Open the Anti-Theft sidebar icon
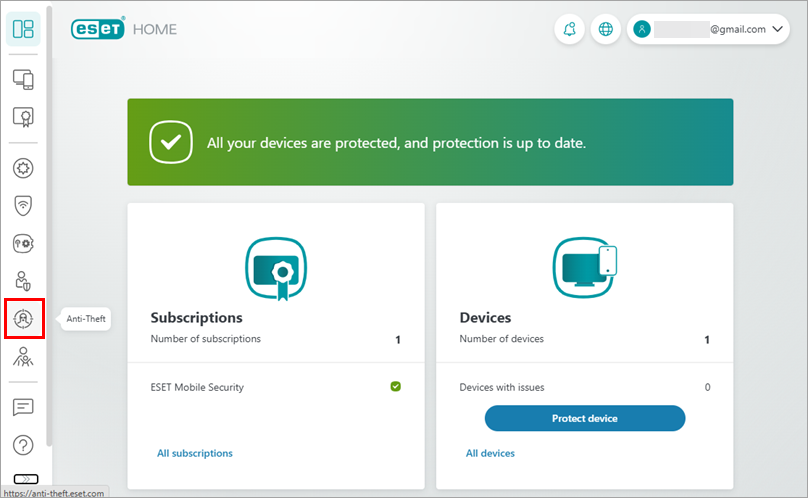The width and height of the screenshot is (808, 498). 23,319
